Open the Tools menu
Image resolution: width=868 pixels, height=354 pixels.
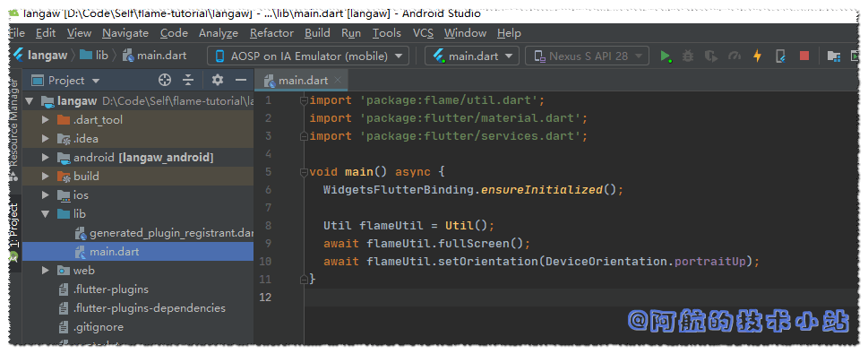coord(386,33)
